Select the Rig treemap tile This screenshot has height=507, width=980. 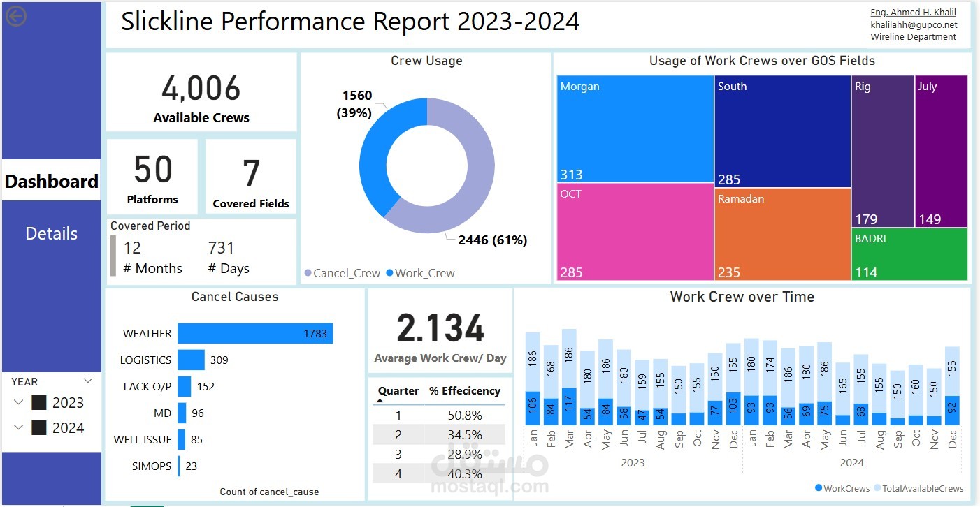coord(883,151)
